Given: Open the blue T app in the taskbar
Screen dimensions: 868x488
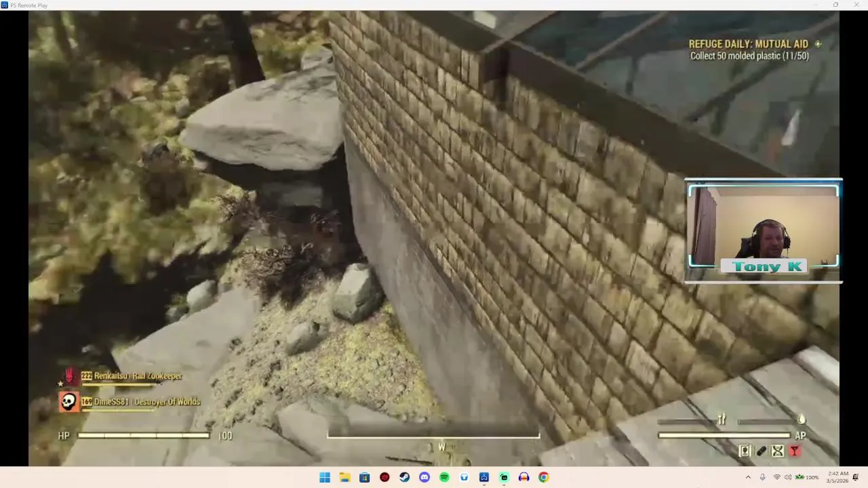Looking at the screenshot, I should [x=464, y=477].
